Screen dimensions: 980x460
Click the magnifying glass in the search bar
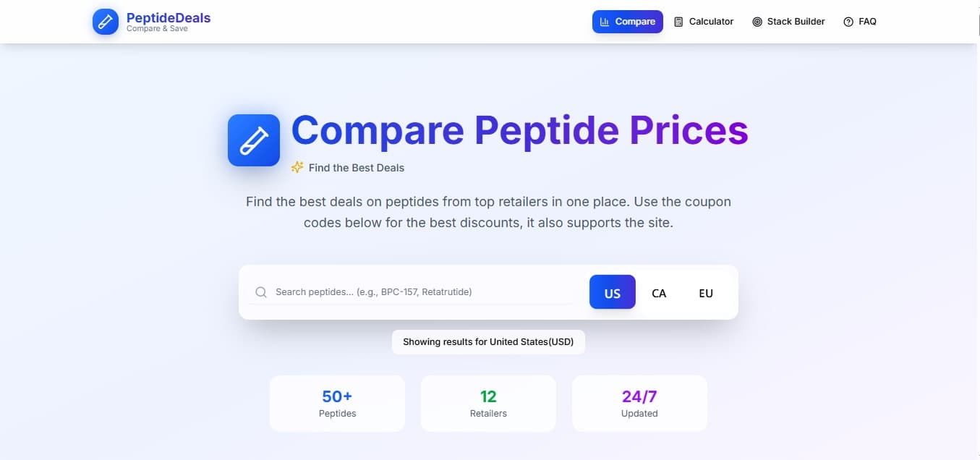click(260, 291)
